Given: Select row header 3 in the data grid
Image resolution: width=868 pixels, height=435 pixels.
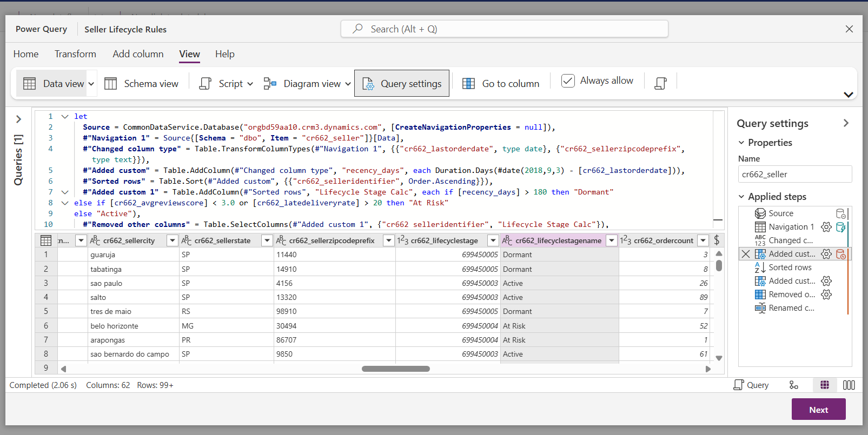Looking at the screenshot, I should tap(46, 283).
